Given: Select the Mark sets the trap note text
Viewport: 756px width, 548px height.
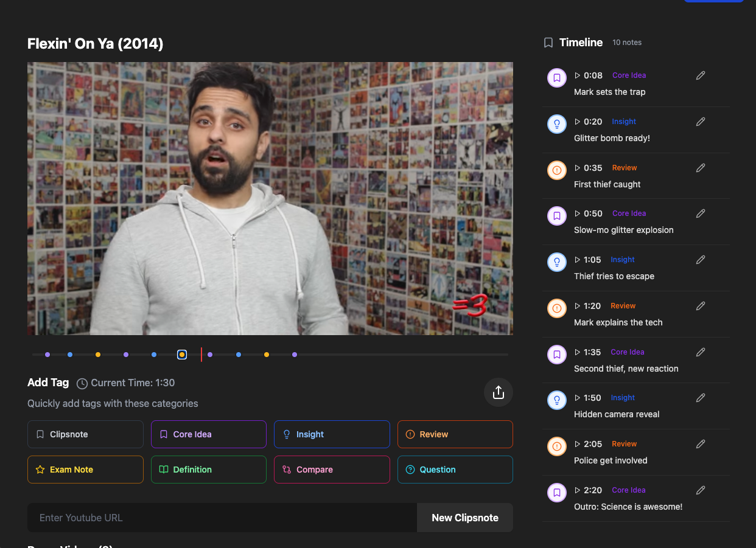Looking at the screenshot, I should tap(610, 92).
